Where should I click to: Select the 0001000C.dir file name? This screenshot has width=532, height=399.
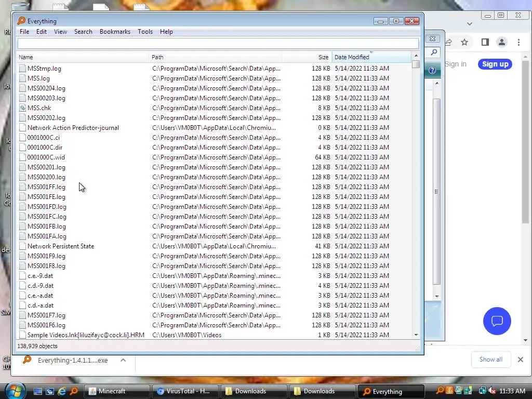coord(45,147)
